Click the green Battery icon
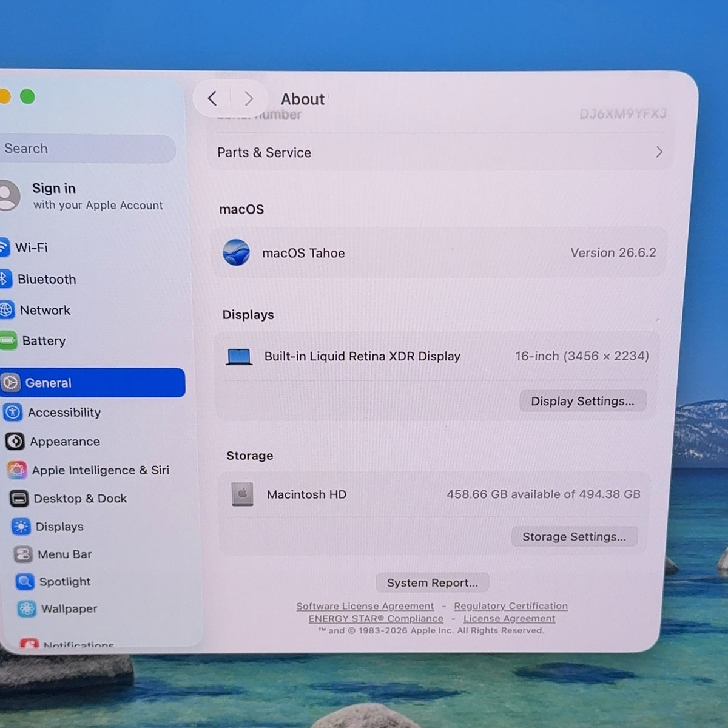Image resolution: width=728 pixels, height=728 pixels. (8, 341)
